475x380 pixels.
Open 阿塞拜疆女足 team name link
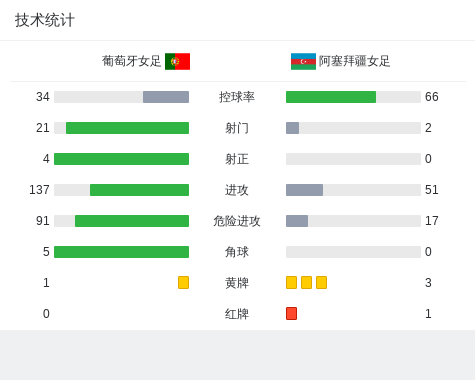click(354, 61)
